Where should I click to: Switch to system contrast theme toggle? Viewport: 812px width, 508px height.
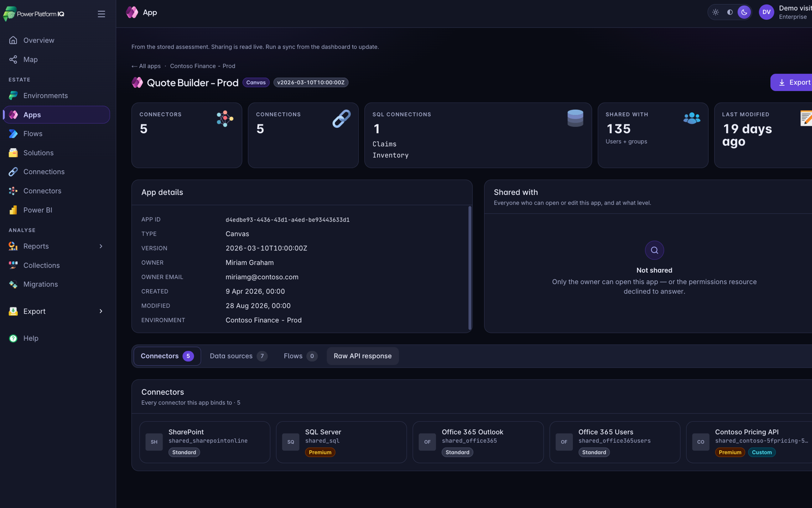coord(730,12)
